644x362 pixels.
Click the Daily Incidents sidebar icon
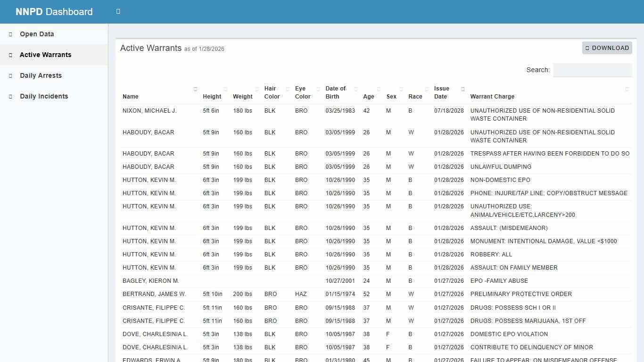click(x=9, y=96)
